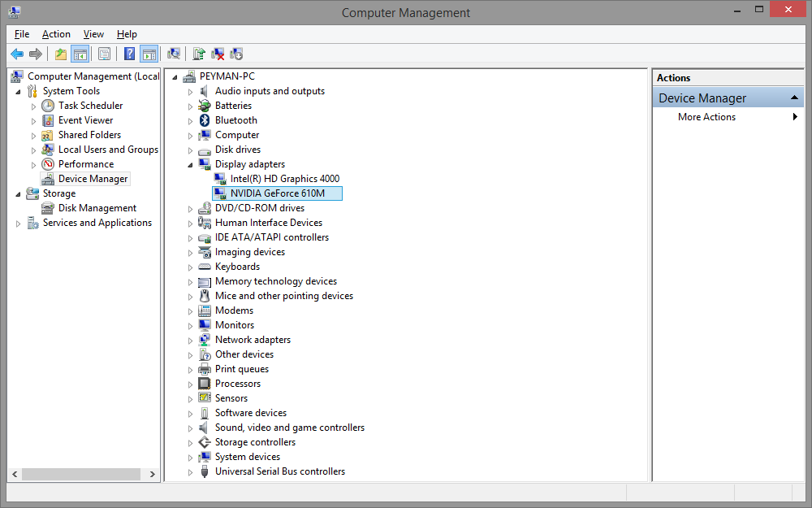Collapse the Display adapters category
812x508 pixels.
[190, 165]
